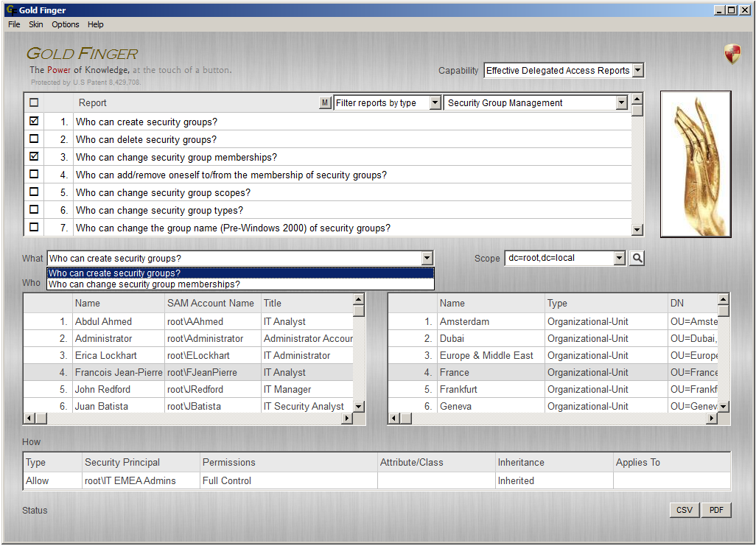Uncheck 'Who can change security group memberships?' report

[x=33, y=156]
